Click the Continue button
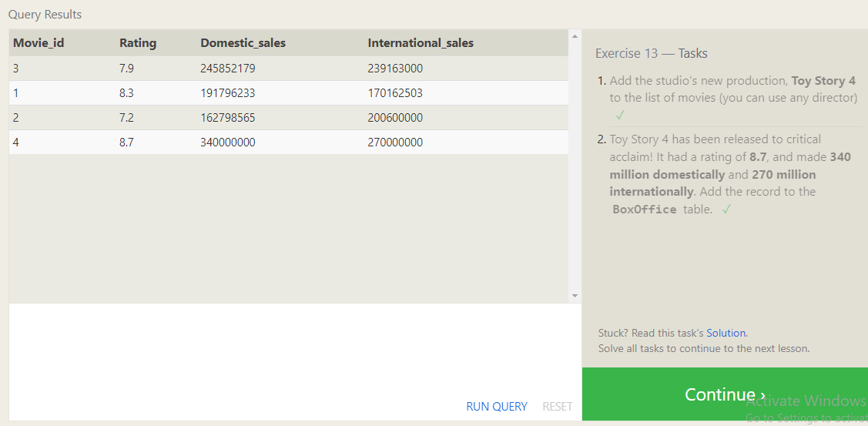The width and height of the screenshot is (868, 426). tap(725, 394)
